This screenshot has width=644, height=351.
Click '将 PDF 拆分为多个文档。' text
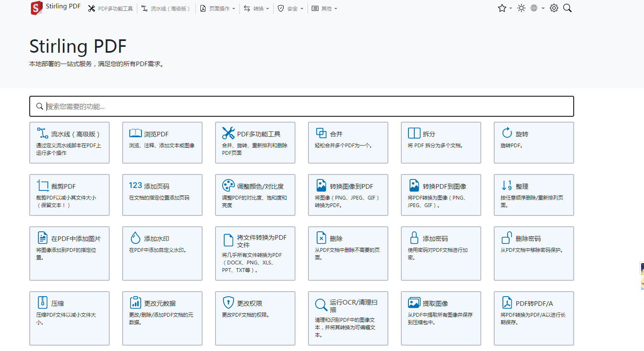click(435, 146)
